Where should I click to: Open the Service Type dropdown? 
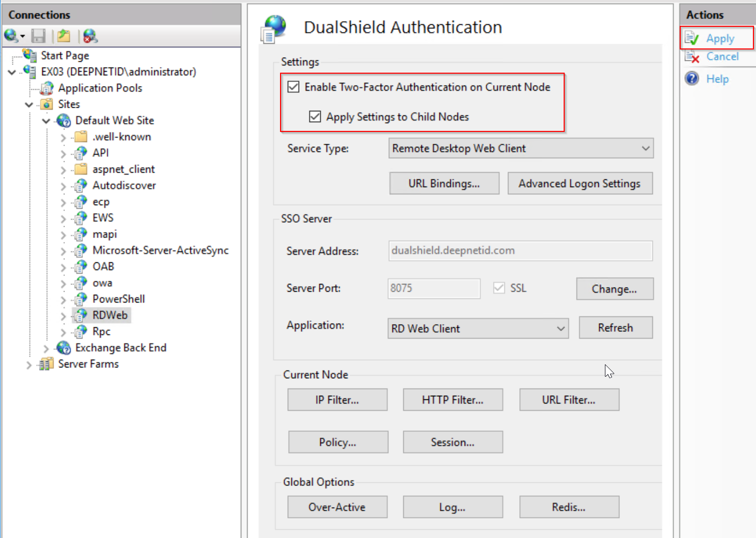pyautogui.click(x=521, y=148)
